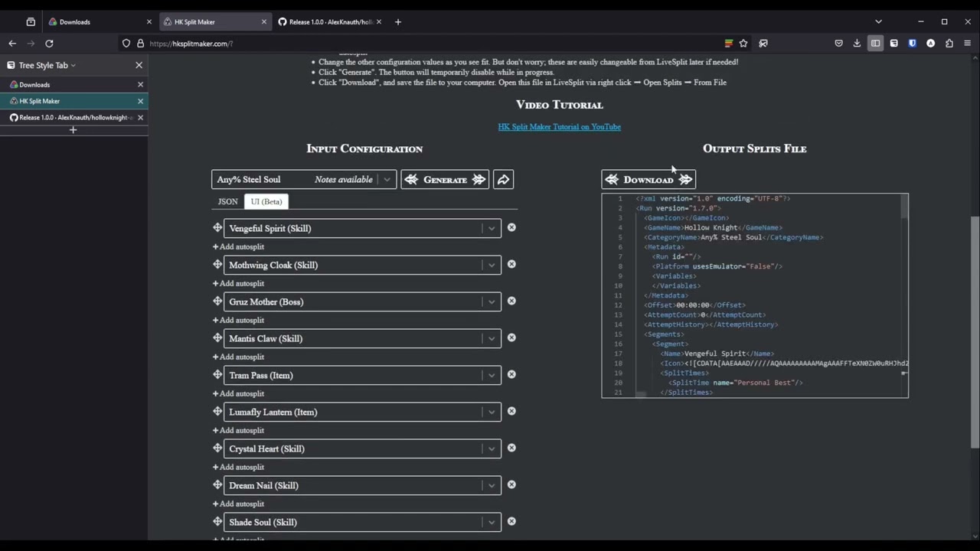Expand the Vengeful Spirit (Skill) dropdown
Screen dimensions: 980x551
click(492, 228)
